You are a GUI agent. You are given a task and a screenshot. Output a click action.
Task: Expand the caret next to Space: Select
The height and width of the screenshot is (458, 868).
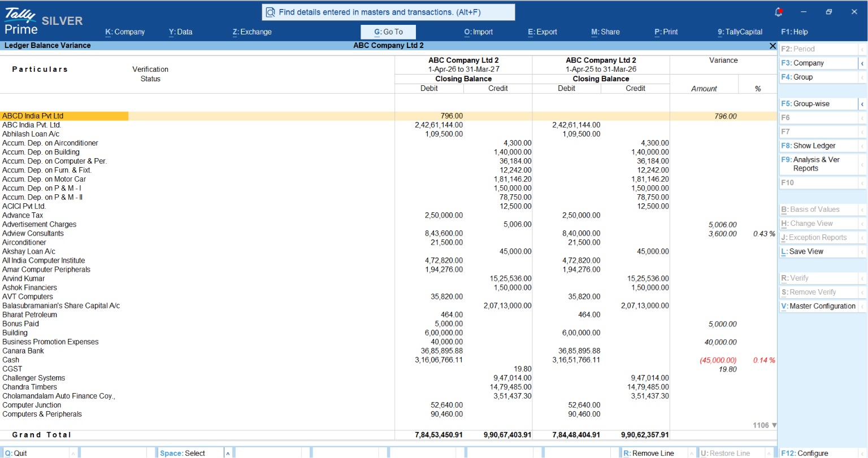pyautogui.click(x=228, y=453)
